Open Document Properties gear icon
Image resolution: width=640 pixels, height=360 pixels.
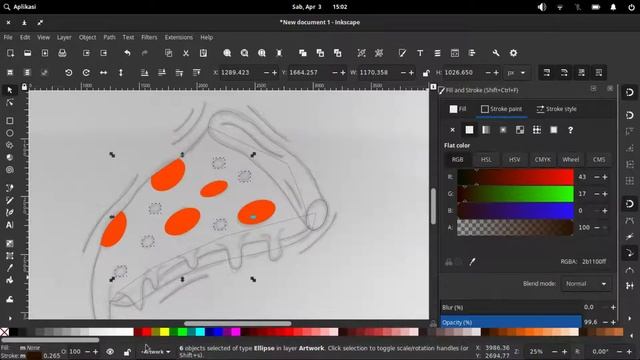(513, 53)
